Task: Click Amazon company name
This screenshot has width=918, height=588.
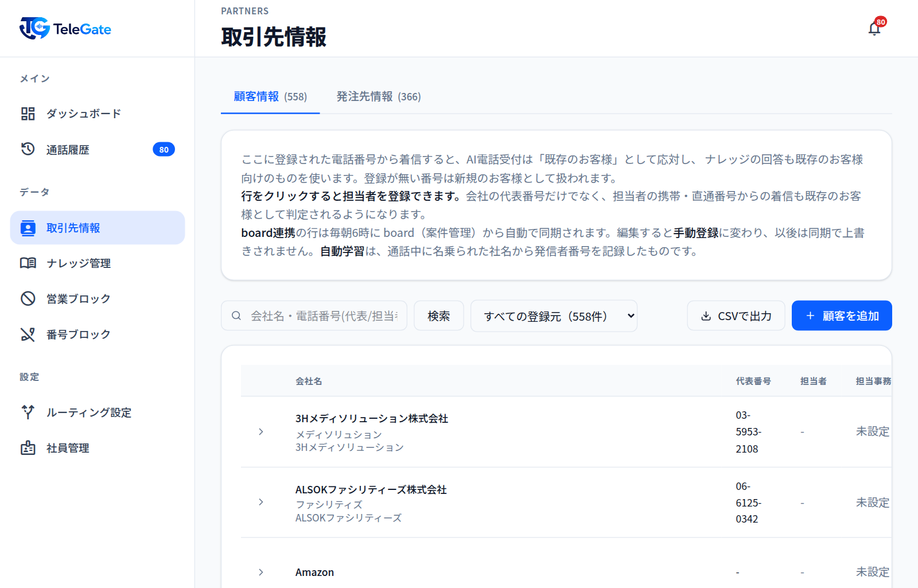Action: tap(314, 572)
